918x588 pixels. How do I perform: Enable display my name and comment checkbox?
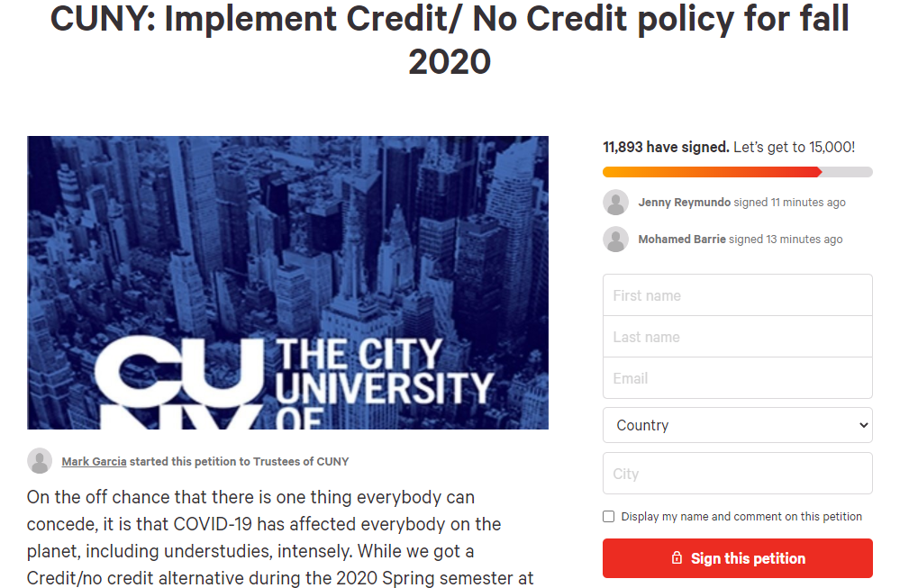609,517
